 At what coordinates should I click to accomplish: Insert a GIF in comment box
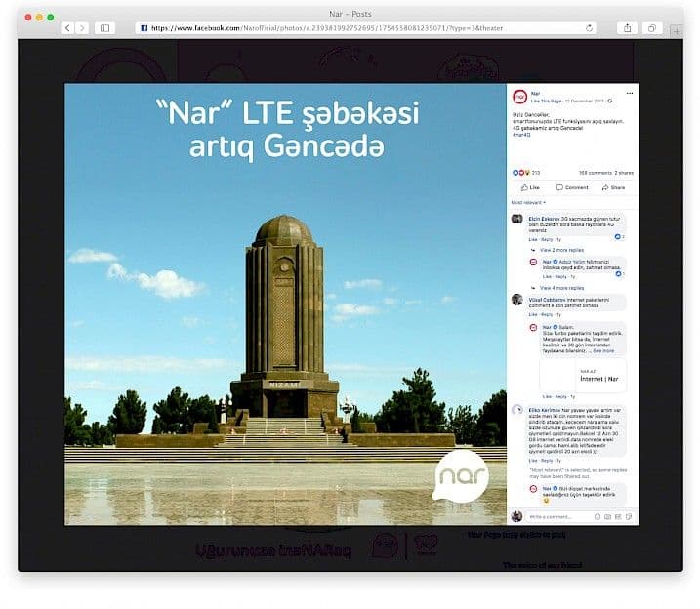pos(618,517)
